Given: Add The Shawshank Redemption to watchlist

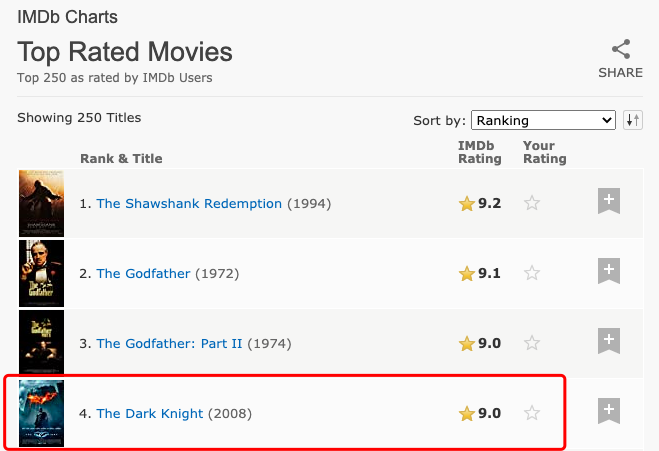Looking at the screenshot, I should click(609, 201).
